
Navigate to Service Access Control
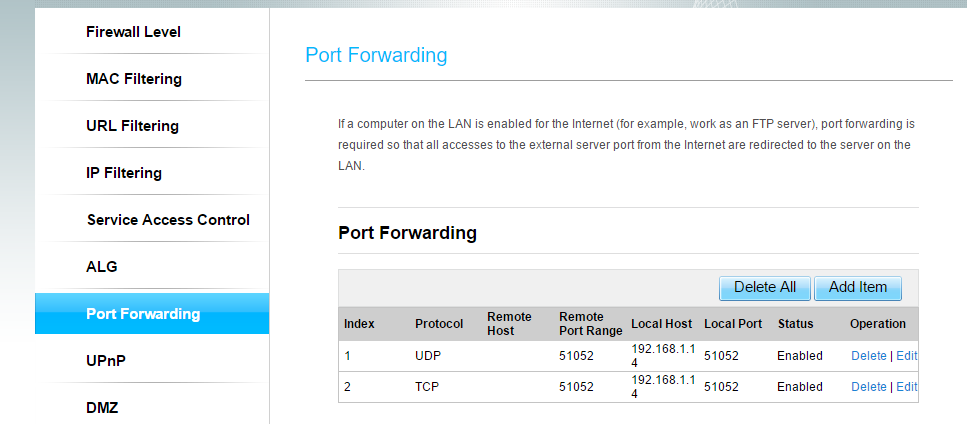[x=168, y=220]
